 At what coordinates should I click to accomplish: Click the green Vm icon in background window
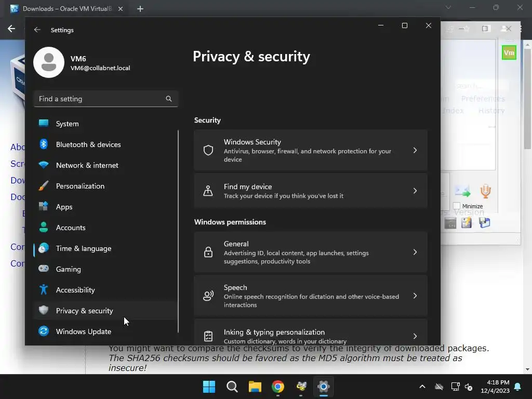pyautogui.click(x=509, y=52)
